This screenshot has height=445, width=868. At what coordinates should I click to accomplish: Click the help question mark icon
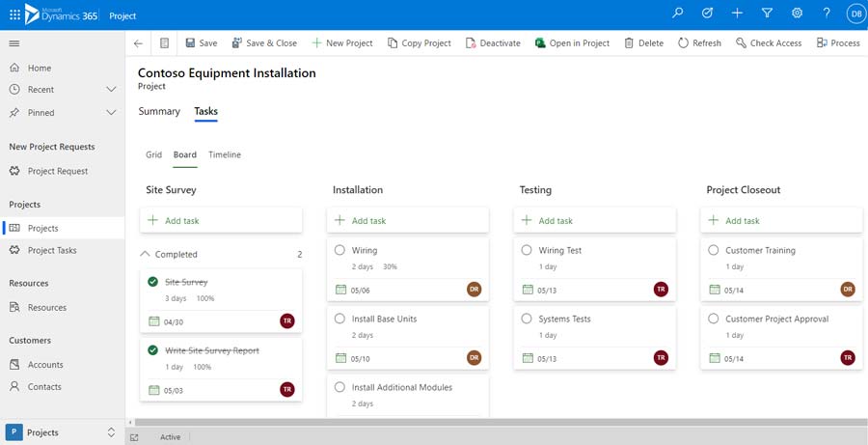tap(827, 14)
